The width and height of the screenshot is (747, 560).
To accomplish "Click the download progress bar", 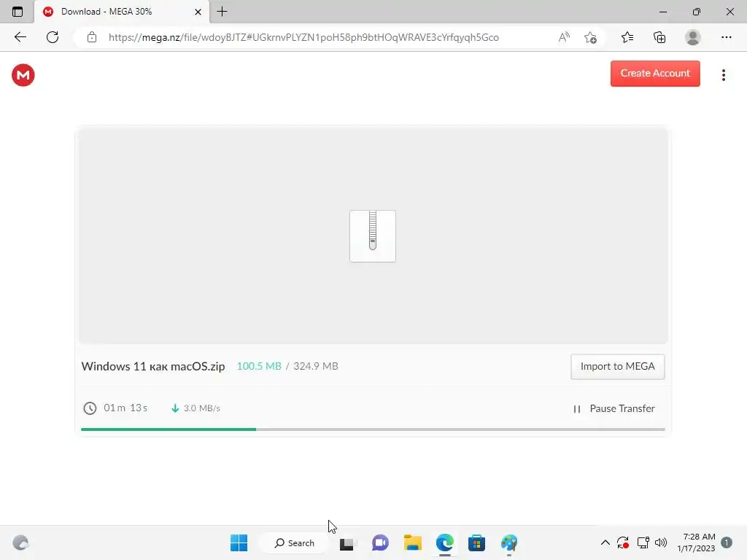I will [x=373, y=429].
